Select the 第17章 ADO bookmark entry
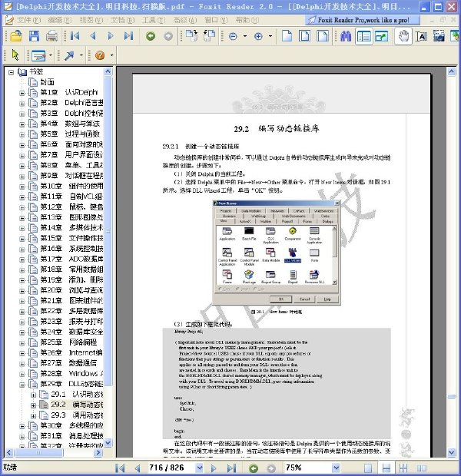 71,259
